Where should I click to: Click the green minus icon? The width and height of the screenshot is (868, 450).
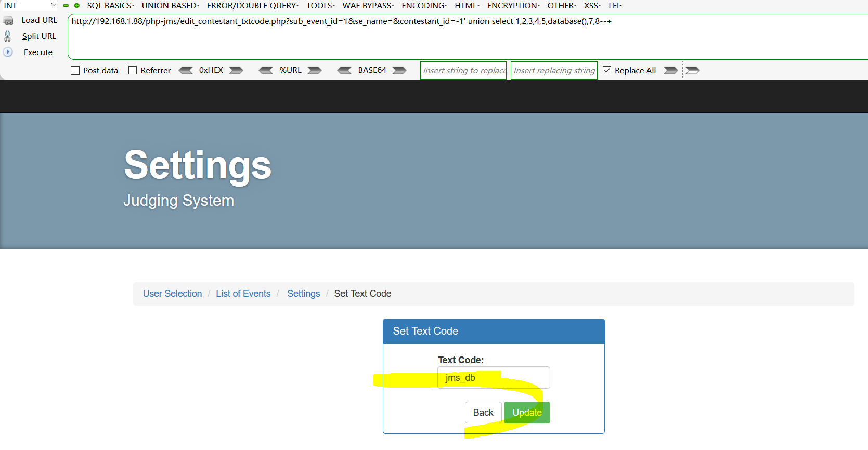pos(66,6)
